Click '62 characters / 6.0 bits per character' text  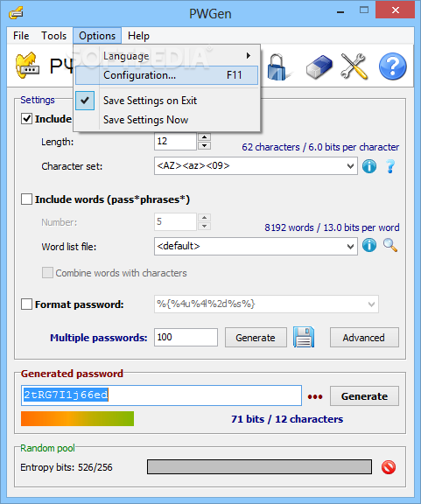click(320, 147)
